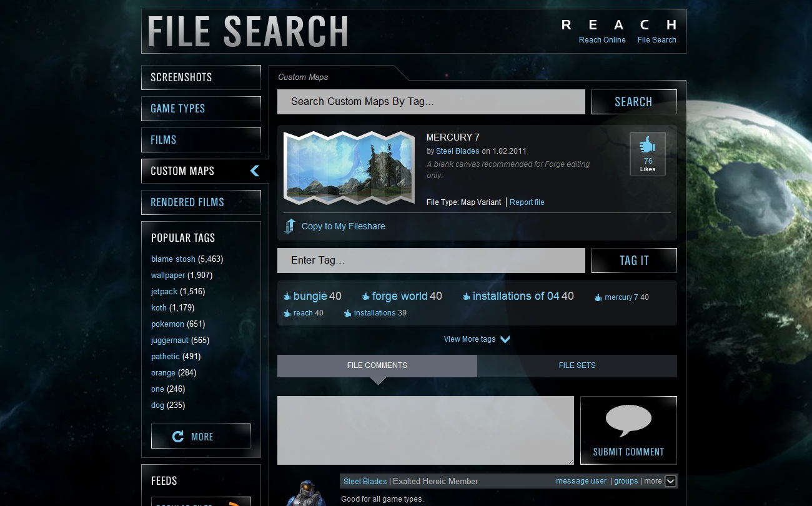Select the pokemon popular tag
The width and height of the screenshot is (812, 506).
click(x=167, y=324)
